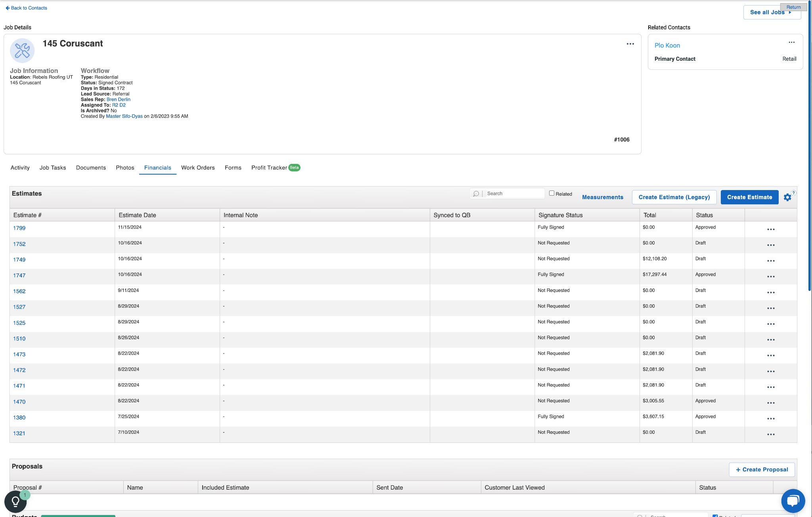Open Estimates settings gear
The image size is (812, 517).
(787, 197)
